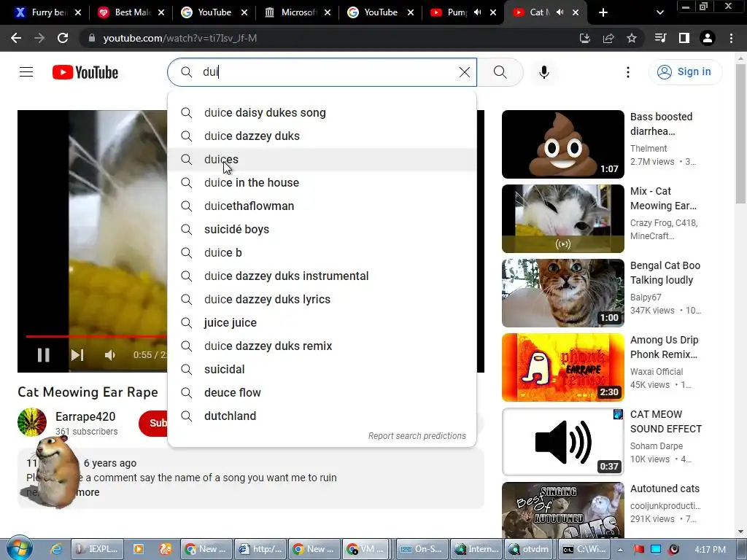Select suggestion dutchland
Screen dimensions: 747x560
(322, 416)
